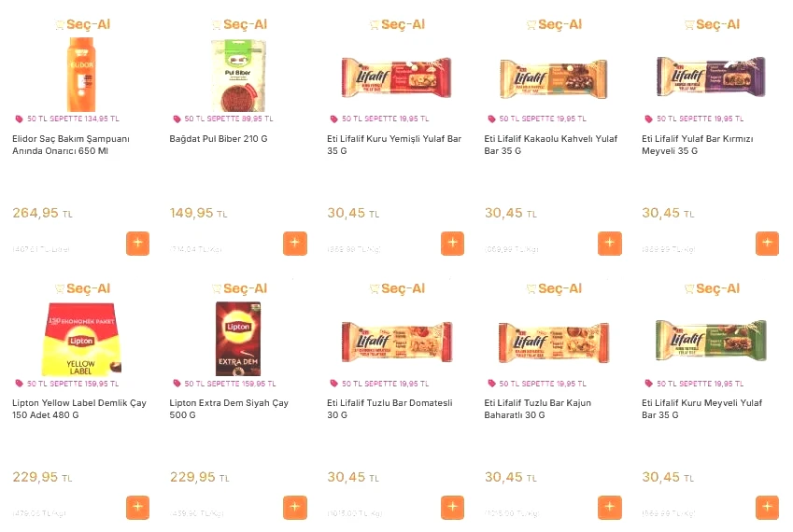The height and width of the screenshot is (532, 793).
Task: Open Lipton Extra Dem Siyah Çay 500 G link
Action: point(228,409)
